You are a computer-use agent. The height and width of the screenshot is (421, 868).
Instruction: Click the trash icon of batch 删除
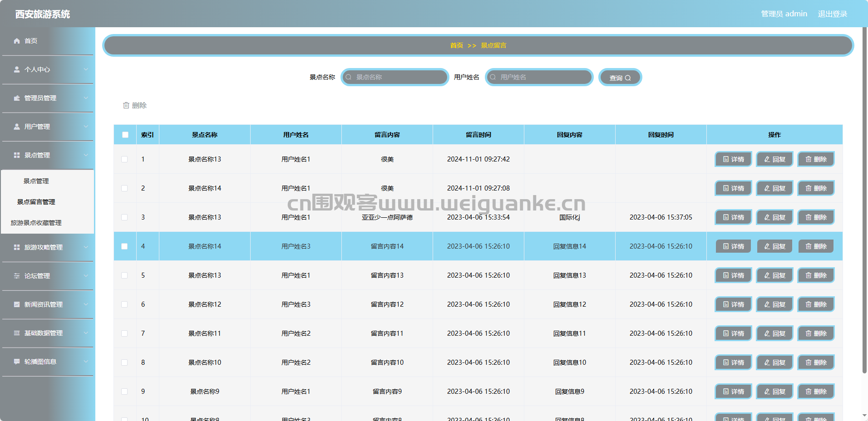(x=126, y=105)
